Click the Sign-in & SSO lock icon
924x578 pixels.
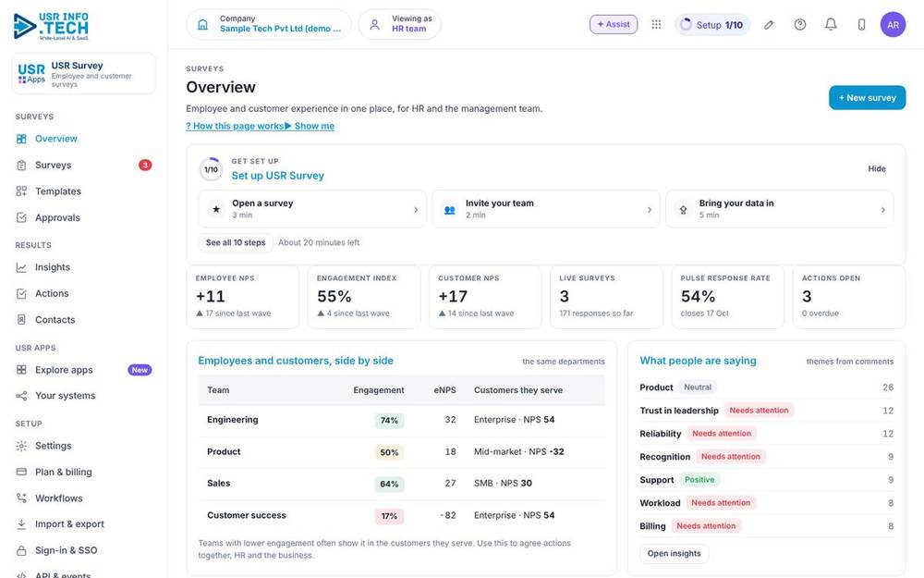tap(21, 550)
